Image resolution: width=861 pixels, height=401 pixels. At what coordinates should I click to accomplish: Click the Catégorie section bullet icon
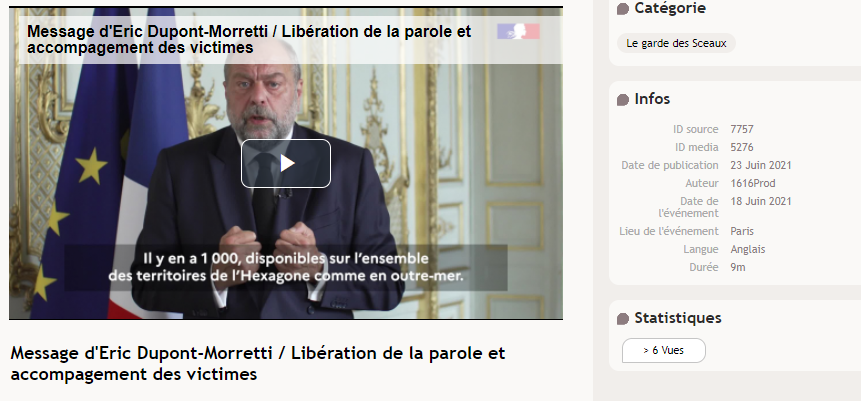click(x=623, y=9)
